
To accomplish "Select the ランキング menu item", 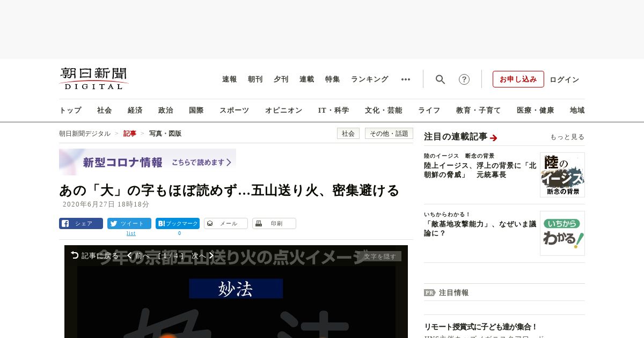I will pyautogui.click(x=370, y=79).
